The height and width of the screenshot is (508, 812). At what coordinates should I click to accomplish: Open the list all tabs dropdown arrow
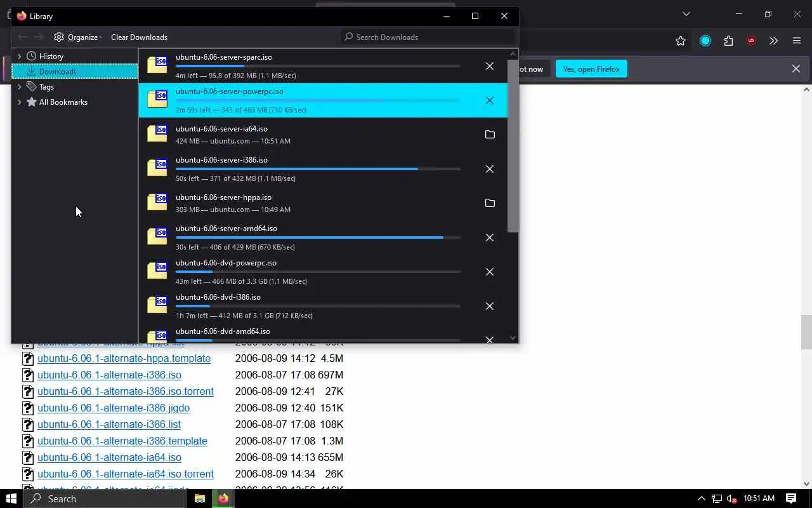[x=686, y=14]
